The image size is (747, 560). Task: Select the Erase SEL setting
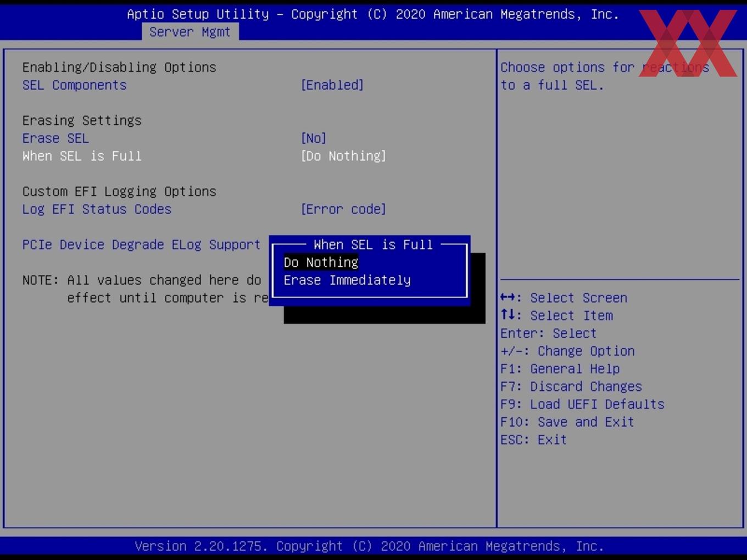[55, 138]
